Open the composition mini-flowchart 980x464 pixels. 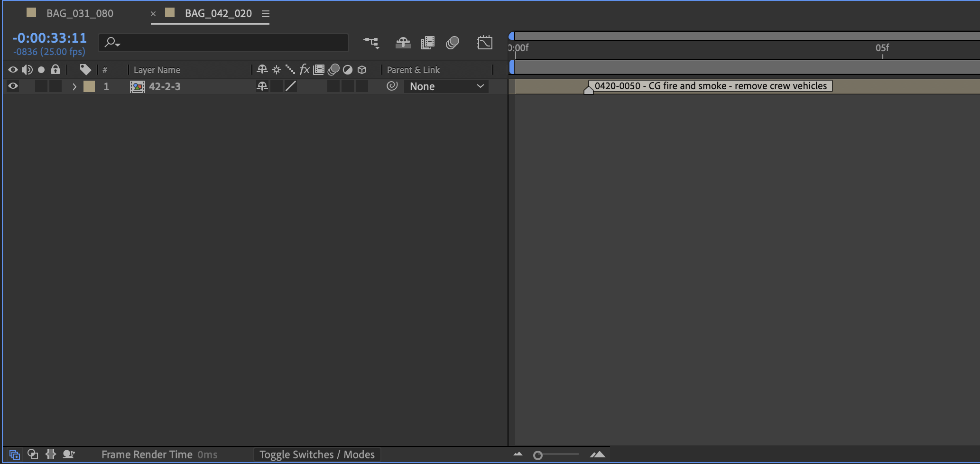[x=371, y=43]
